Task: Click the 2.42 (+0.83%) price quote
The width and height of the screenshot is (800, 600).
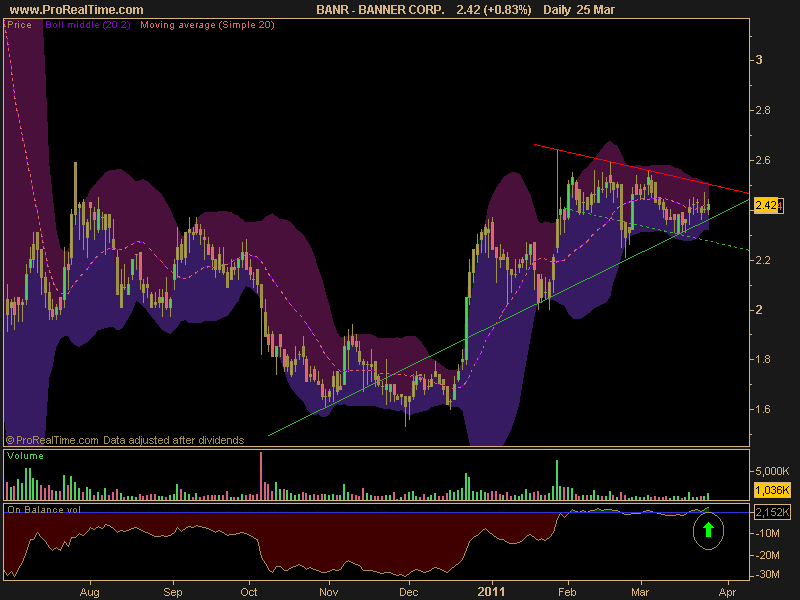Action: click(493, 10)
